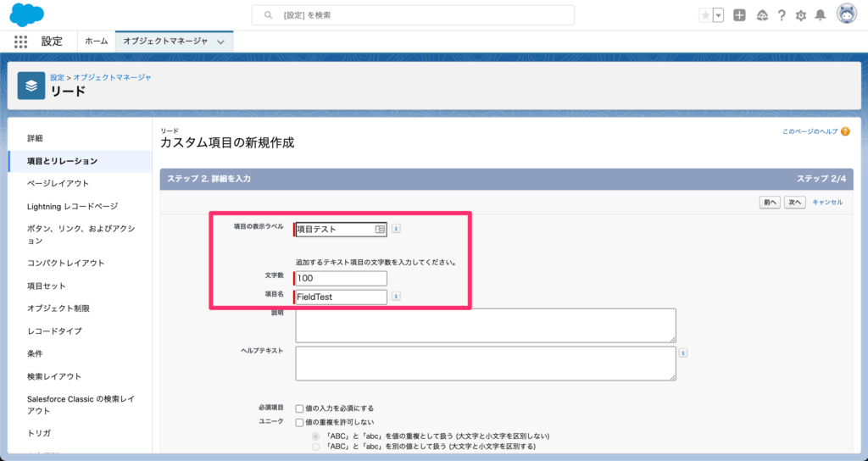868x461 pixels.
Task: Open the Trailhead guidance icon
Action: click(761, 15)
